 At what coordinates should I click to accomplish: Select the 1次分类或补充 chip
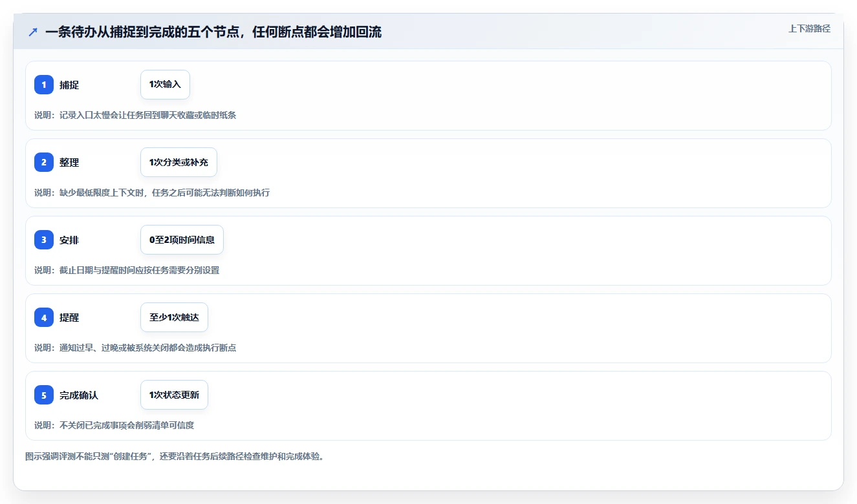coord(179,162)
